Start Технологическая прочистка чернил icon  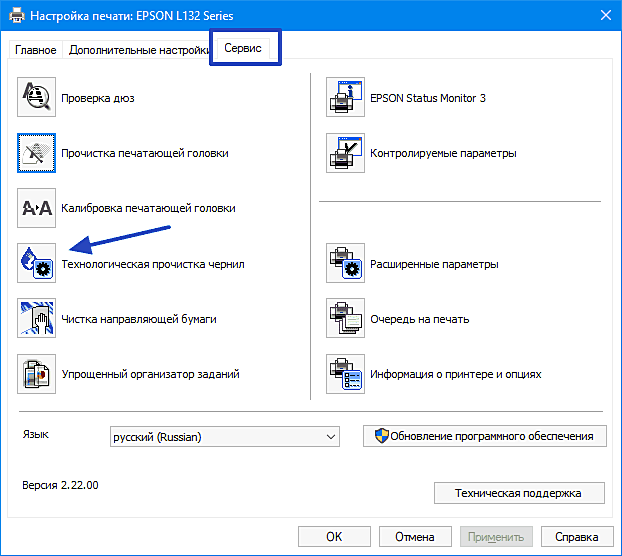(36, 263)
